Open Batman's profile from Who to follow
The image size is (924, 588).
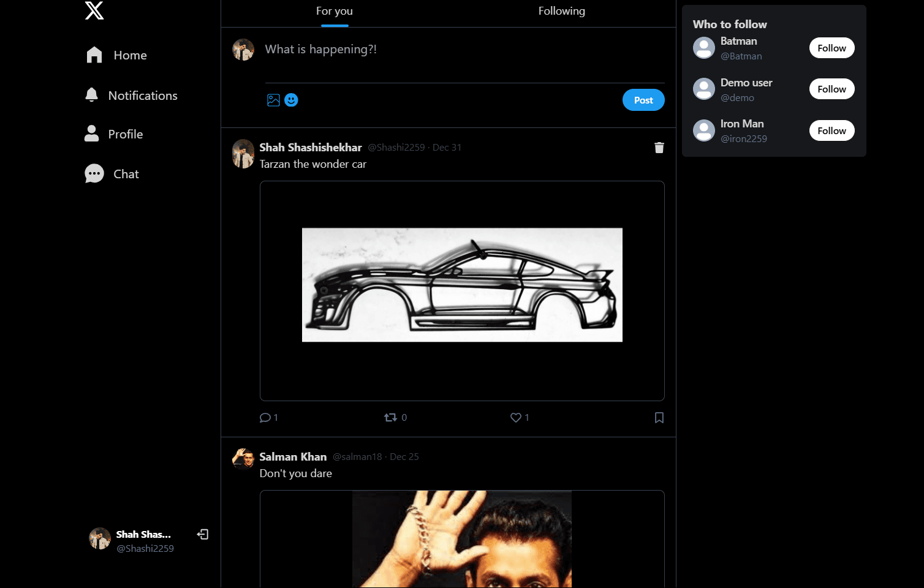738,41
